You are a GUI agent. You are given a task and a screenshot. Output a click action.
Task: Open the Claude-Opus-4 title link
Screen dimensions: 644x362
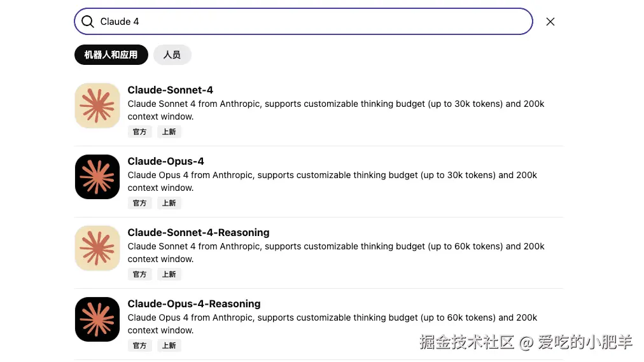(x=165, y=161)
